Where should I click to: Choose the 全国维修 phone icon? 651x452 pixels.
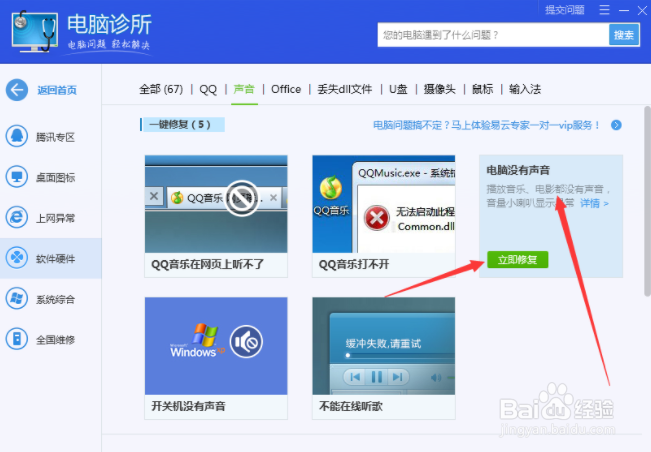pyautogui.click(x=17, y=339)
